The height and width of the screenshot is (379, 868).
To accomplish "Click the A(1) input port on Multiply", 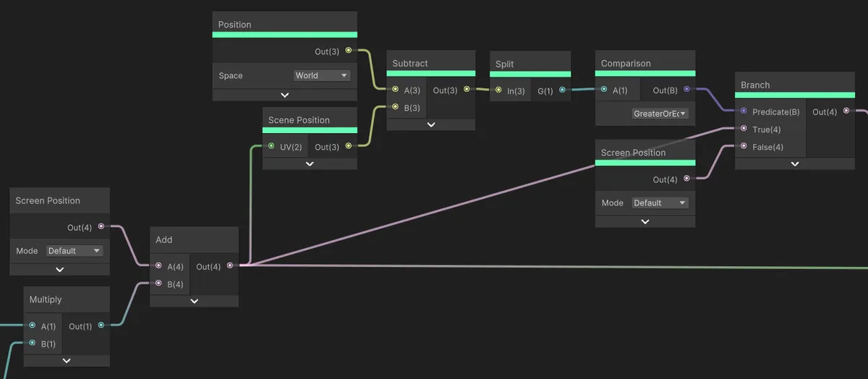I will pos(32,325).
